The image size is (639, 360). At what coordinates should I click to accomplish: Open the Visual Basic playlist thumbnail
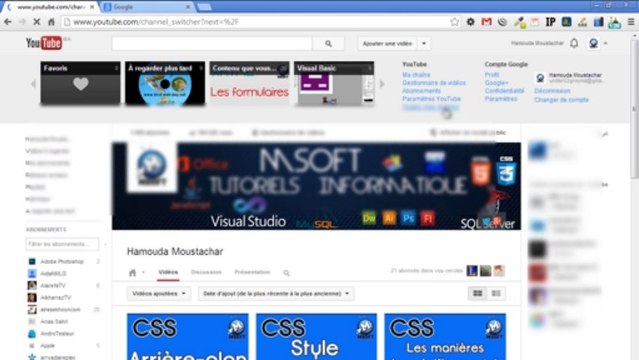click(x=334, y=83)
